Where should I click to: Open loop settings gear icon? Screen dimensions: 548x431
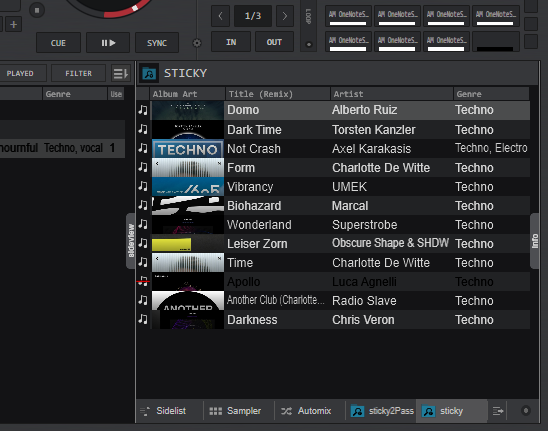tap(197, 43)
